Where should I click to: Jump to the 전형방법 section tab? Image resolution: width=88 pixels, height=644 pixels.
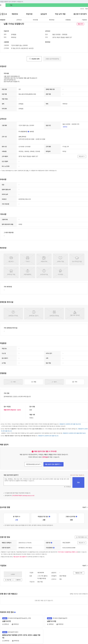(68, 20)
